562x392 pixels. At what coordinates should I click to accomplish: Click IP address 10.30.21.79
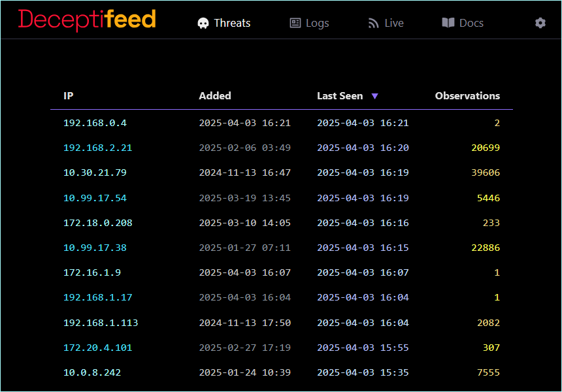coord(95,172)
